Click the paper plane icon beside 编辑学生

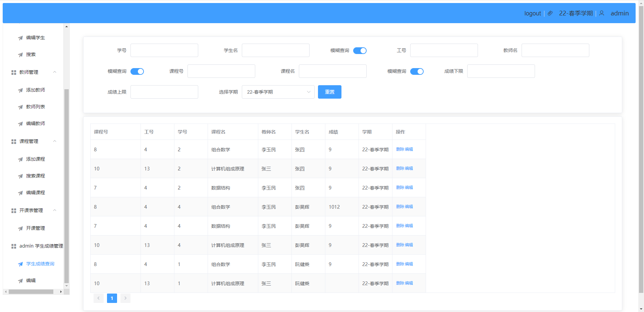tap(20, 38)
